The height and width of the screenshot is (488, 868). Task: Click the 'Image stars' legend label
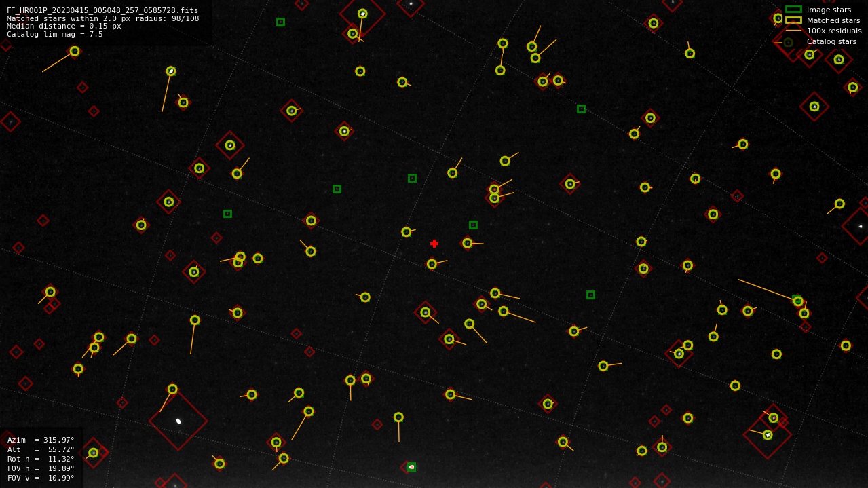coord(829,10)
